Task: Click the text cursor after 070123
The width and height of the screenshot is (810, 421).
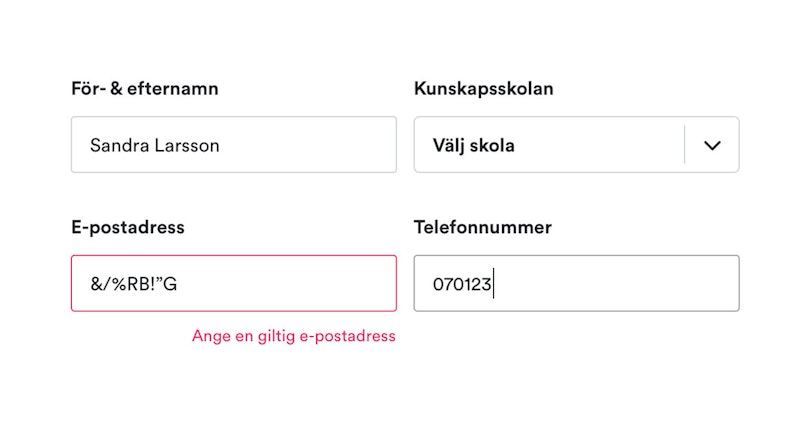Action: pyautogui.click(x=494, y=284)
